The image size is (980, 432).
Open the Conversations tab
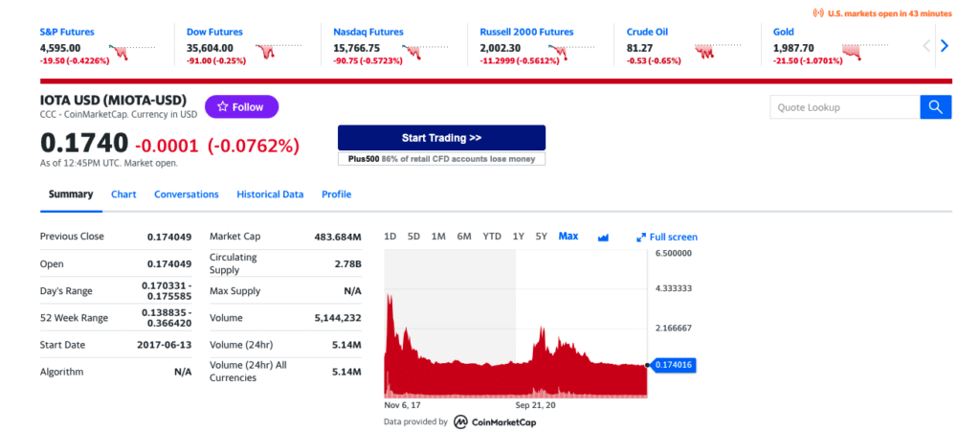point(187,194)
